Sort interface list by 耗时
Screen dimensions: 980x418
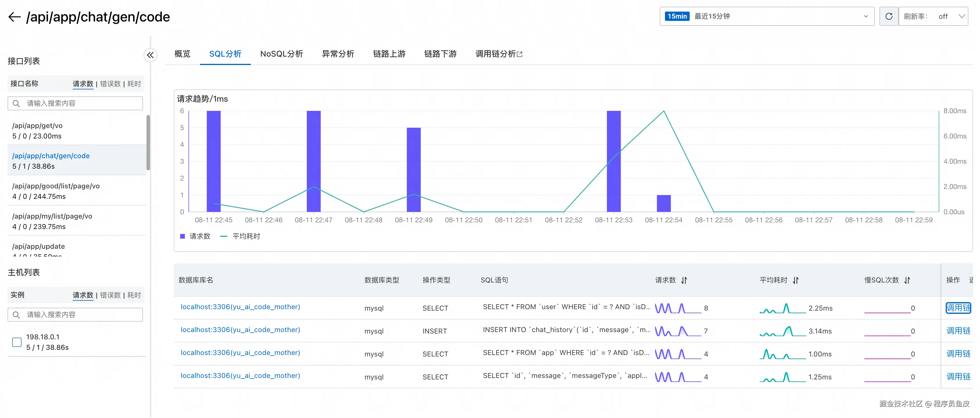(x=134, y=84)
